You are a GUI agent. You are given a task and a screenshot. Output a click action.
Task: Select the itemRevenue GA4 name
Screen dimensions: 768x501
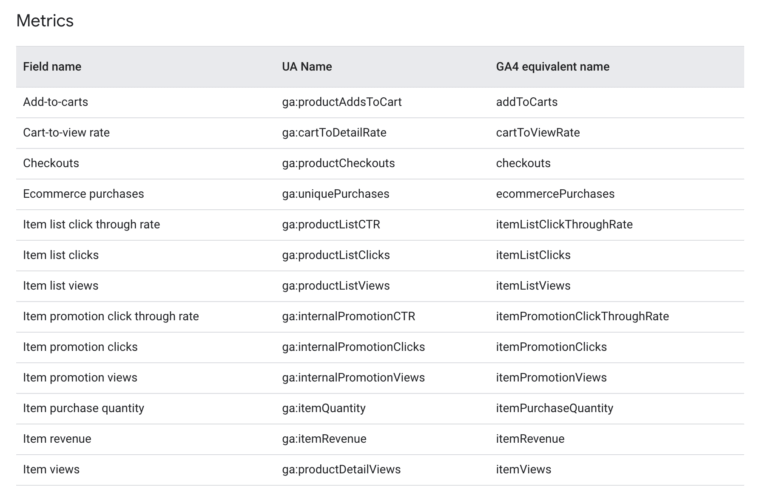530,439
